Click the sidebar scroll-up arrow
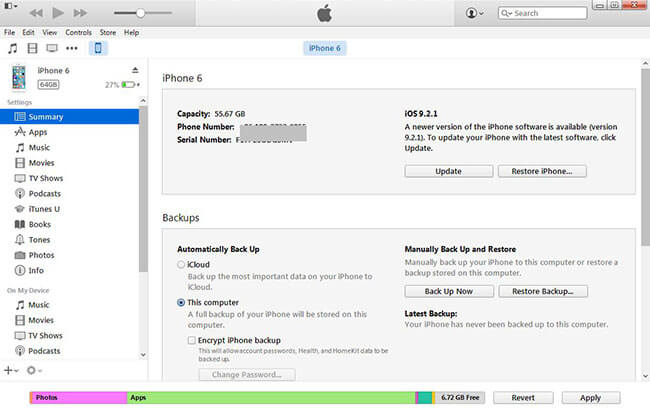The width and height of the screenshot is (650, 414). [x=143, y=101]
